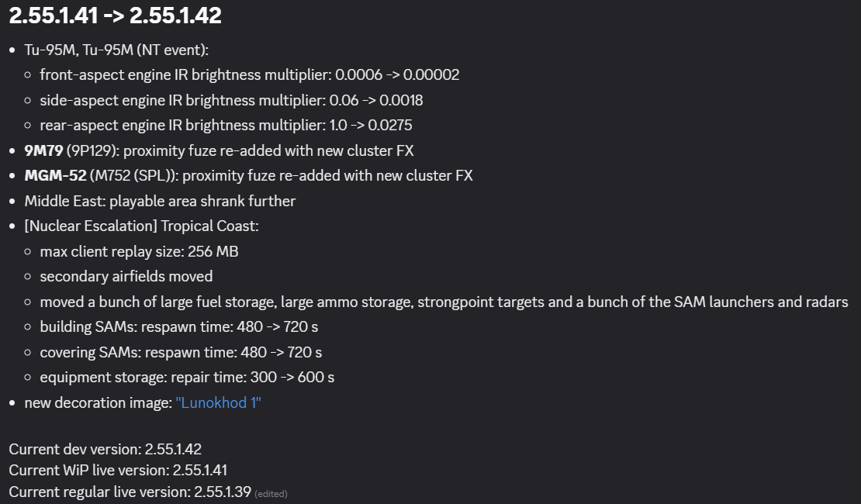The width and height of the screenshot is (861, 504).
Task: Click the secondary airfields moved line
Action: pyautogui.click(x=126, y=277)
